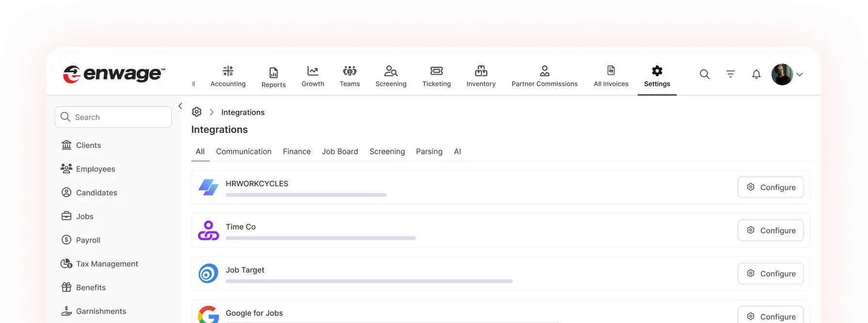Open Screening from top navigation
The width and height of the screenshot is (868, 323).
click(391, 77)
